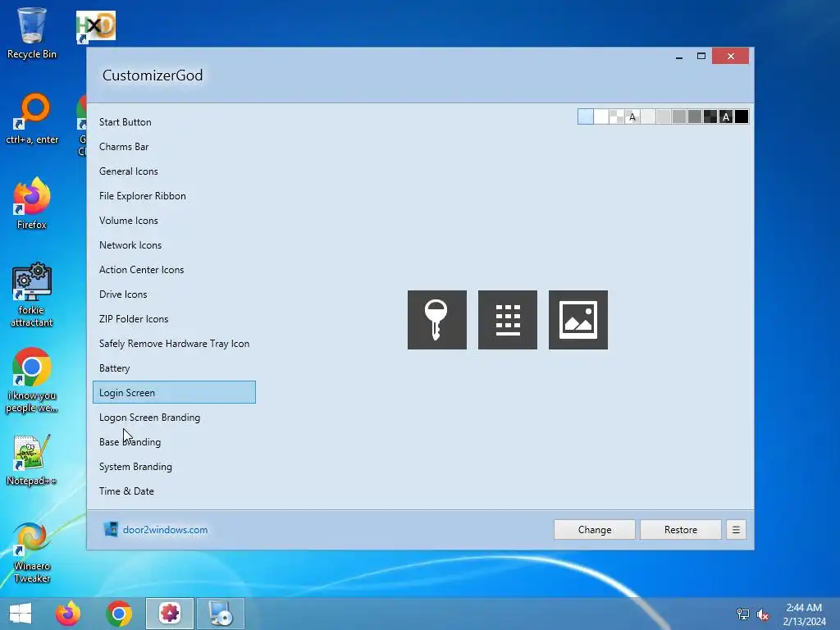This screenshot has height=630, width=840.
Task: Select Drive Icons category
Action: click(x=174, y=294)
